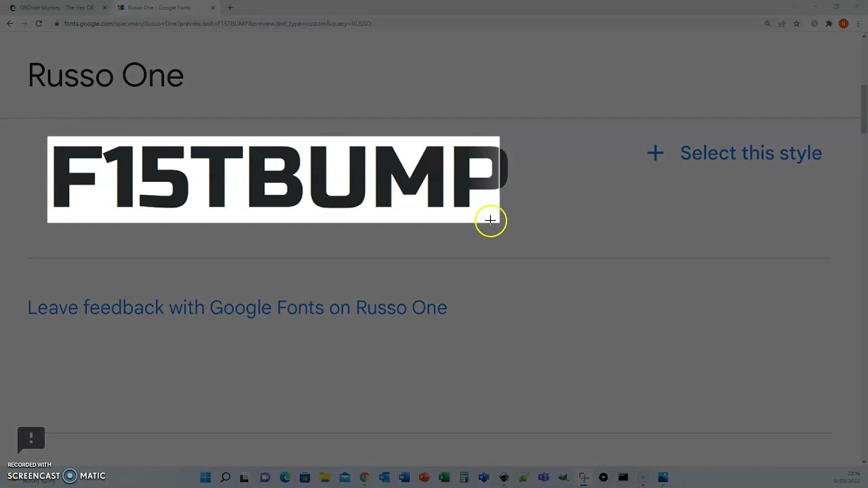
Task: Open Excel from the taskbar
Action: pyautogui.click(x=444, y=478)
